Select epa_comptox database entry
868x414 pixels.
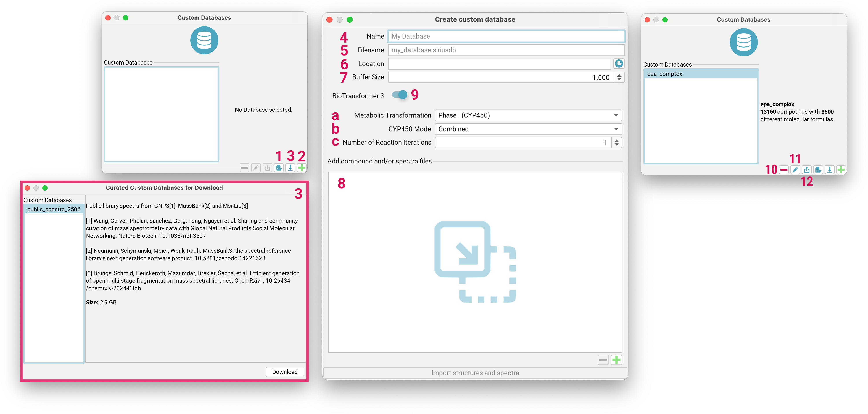point(701,74)
